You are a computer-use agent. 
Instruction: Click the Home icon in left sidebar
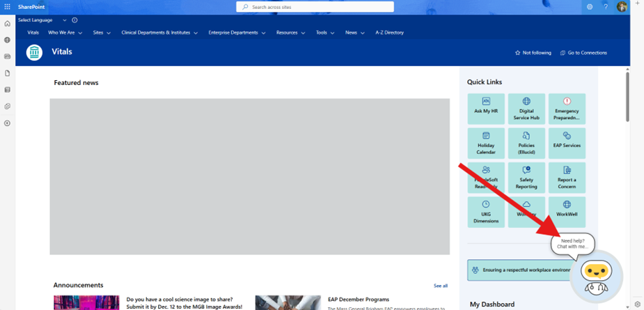(8, 24)
